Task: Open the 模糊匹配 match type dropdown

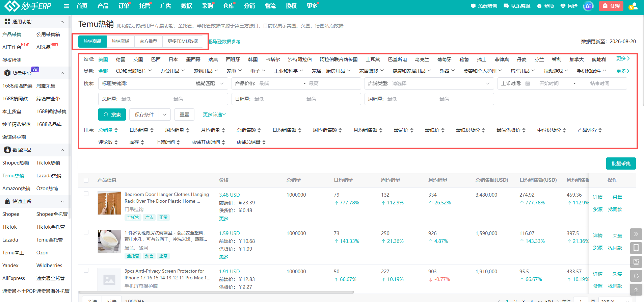Action: coord(210,83)
